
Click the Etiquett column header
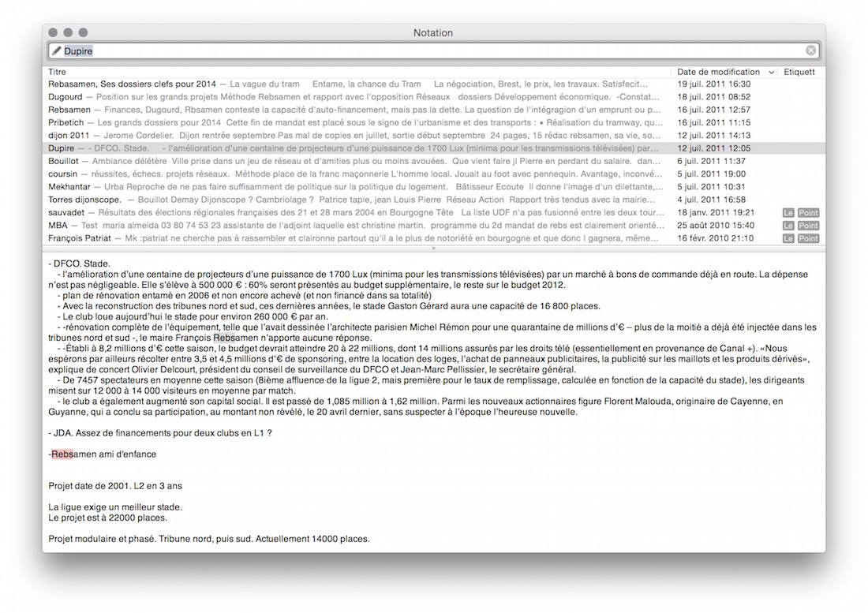[799, 72]
